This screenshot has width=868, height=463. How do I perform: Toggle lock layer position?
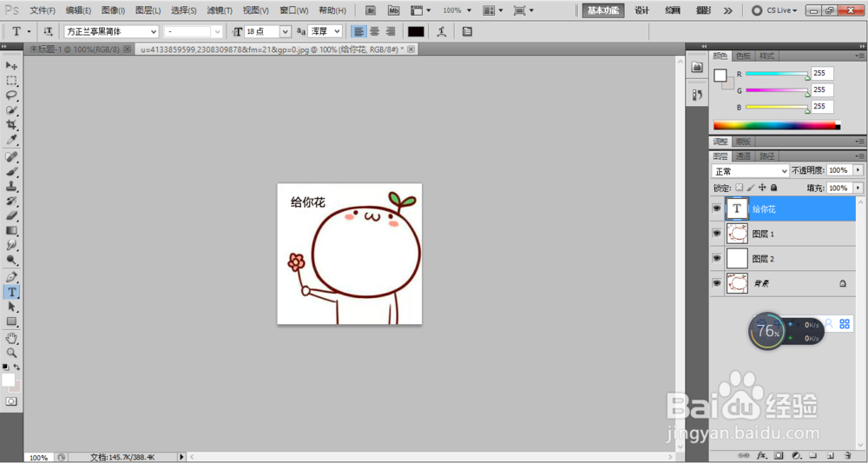point(762,188)
